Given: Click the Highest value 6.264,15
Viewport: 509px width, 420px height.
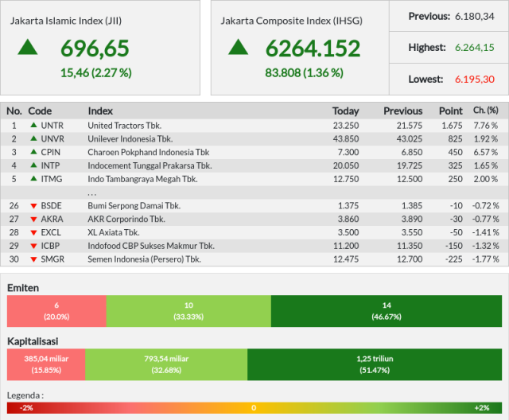Looking at the screenshot, I should (x=475, y=48).
